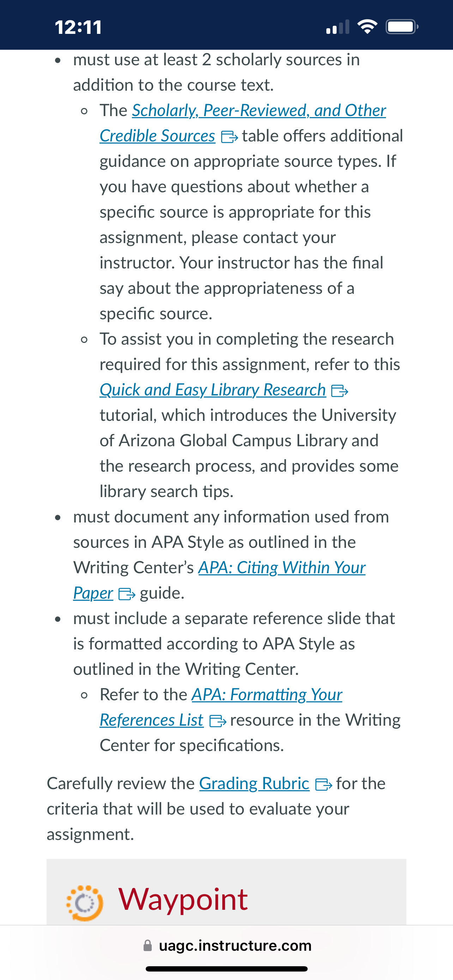Tap the home indicator bar at bottom
Screen dimensions: 453x980
pyautogui.click(x=227, y=969)
